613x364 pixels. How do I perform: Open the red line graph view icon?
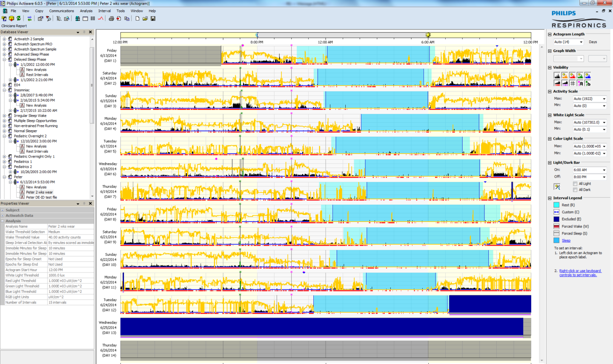101,19
